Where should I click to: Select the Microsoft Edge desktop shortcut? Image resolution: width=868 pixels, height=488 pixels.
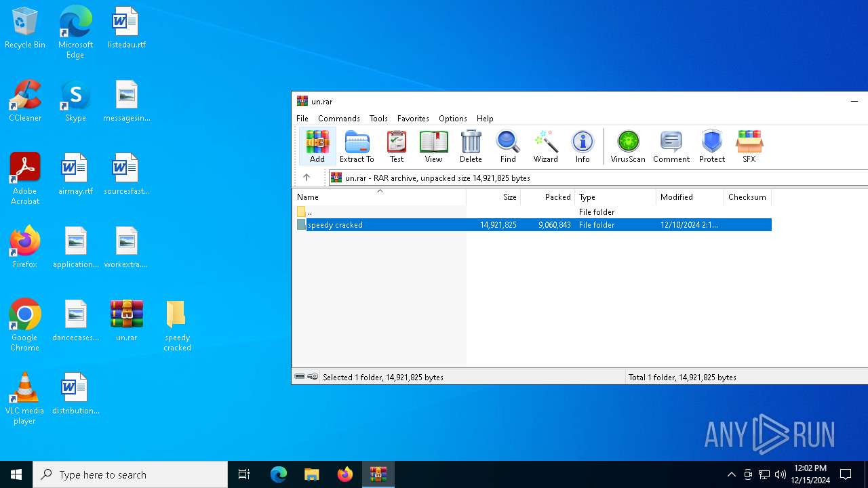[x=75, y=32]
